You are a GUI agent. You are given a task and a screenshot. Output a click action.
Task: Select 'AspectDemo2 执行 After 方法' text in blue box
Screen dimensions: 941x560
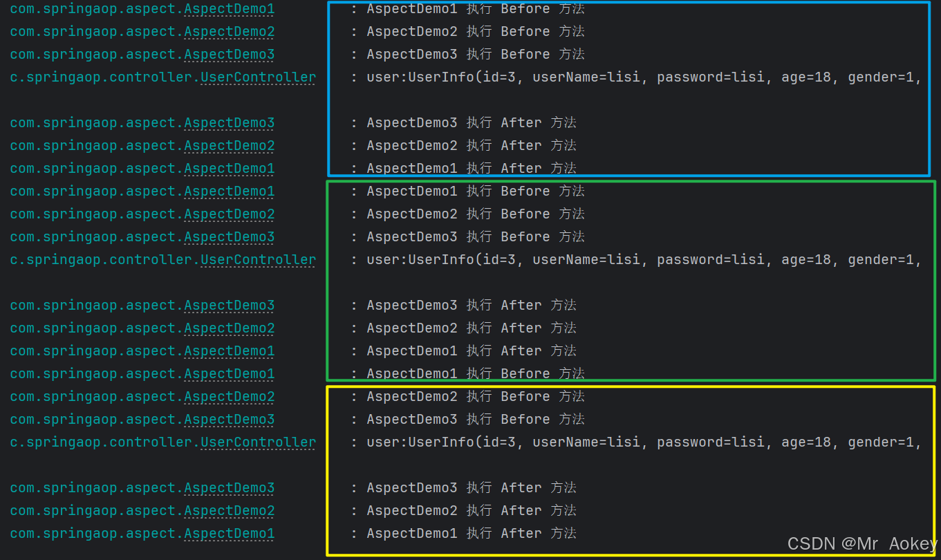472,145
